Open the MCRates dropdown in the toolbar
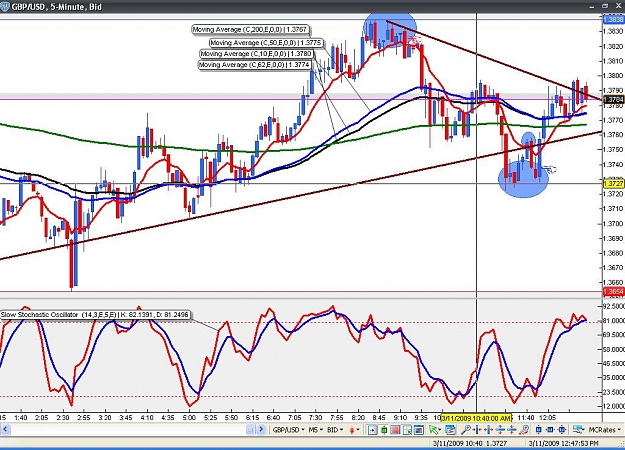The image size is (625, 450). point(604,430)
